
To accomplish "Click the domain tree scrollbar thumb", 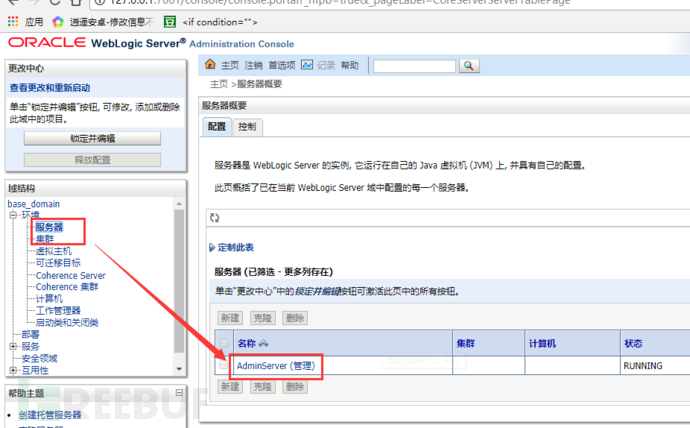I will click(179, 282).
